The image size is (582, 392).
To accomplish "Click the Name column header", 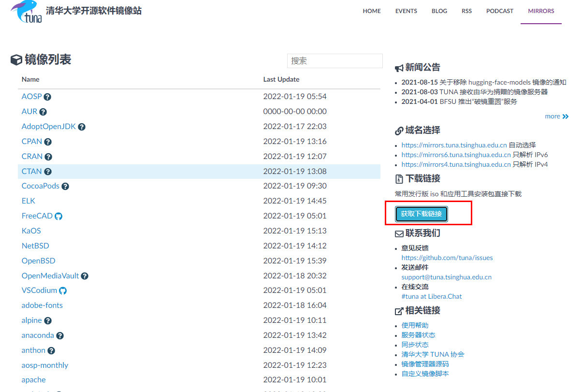I will [30, 79].
